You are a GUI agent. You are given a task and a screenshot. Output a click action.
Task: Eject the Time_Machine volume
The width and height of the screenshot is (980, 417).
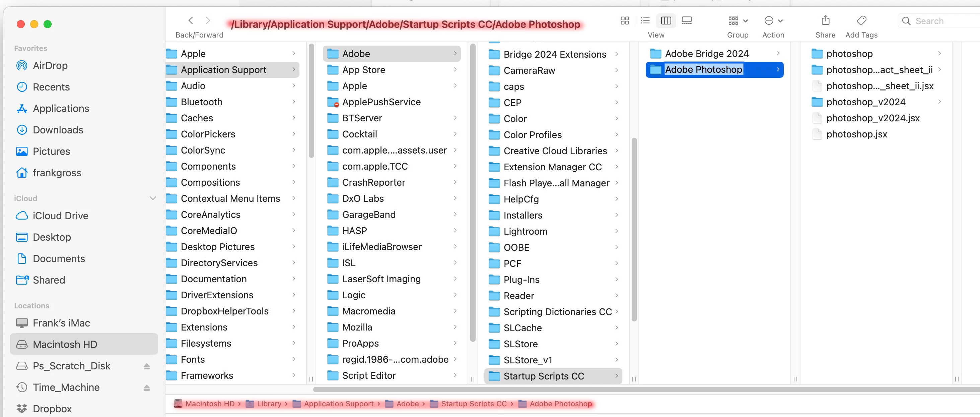(x=147, y=387)
